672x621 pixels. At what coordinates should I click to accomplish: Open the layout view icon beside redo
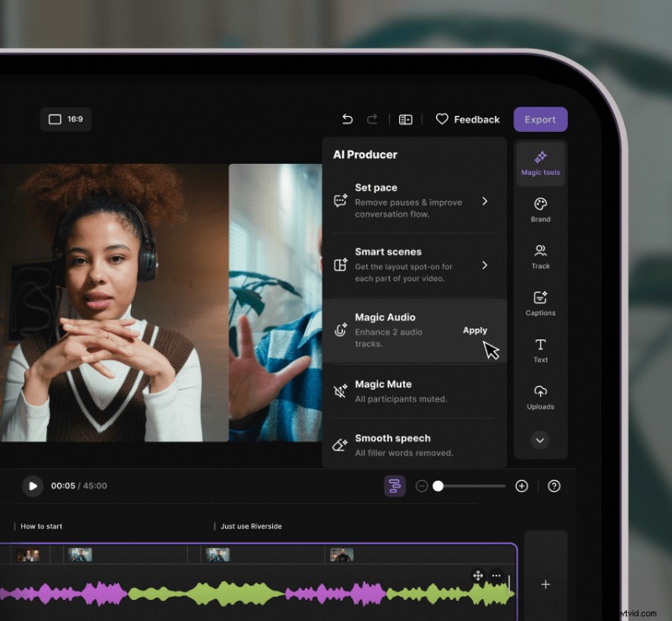405,119
